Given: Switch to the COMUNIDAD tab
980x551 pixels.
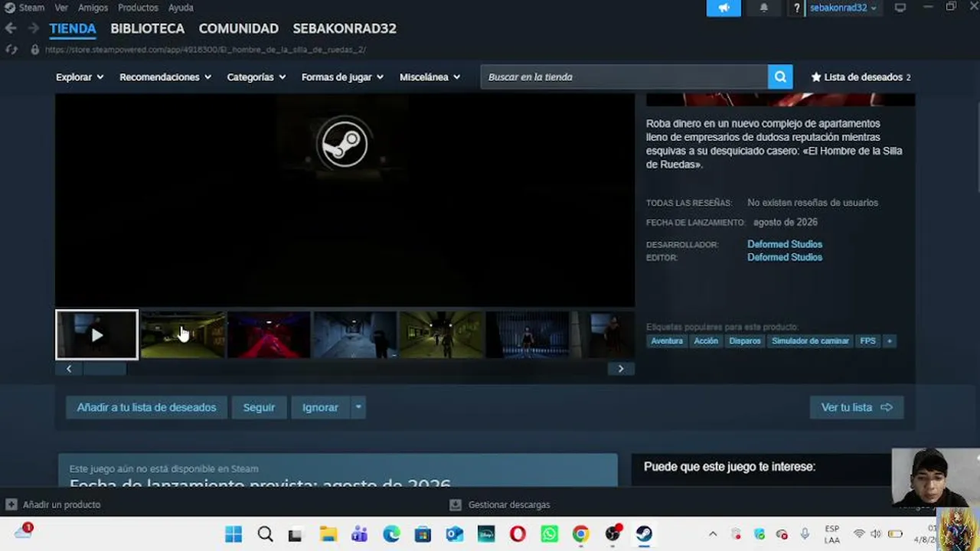Looking at the screenshot, I should pyautogui.click(x=239, y=28).
